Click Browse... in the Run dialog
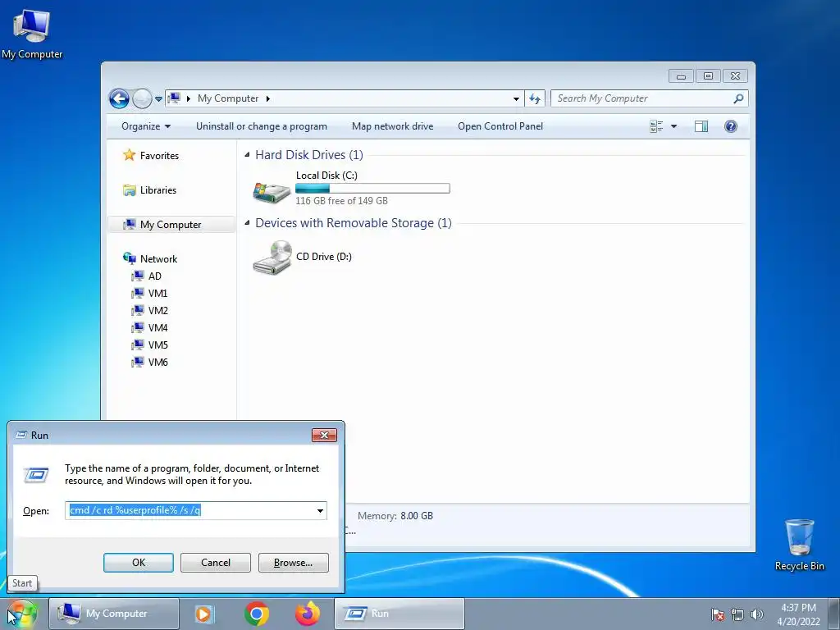This screenshot has height=630, width=840. (x=293, y=563)
